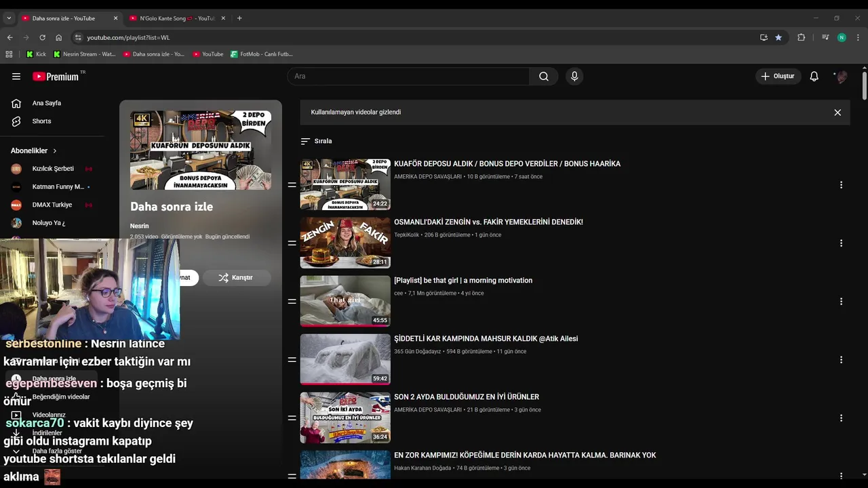Open Chrome three-dot menu
Screen dimensions: 868x488
[858, 38]
